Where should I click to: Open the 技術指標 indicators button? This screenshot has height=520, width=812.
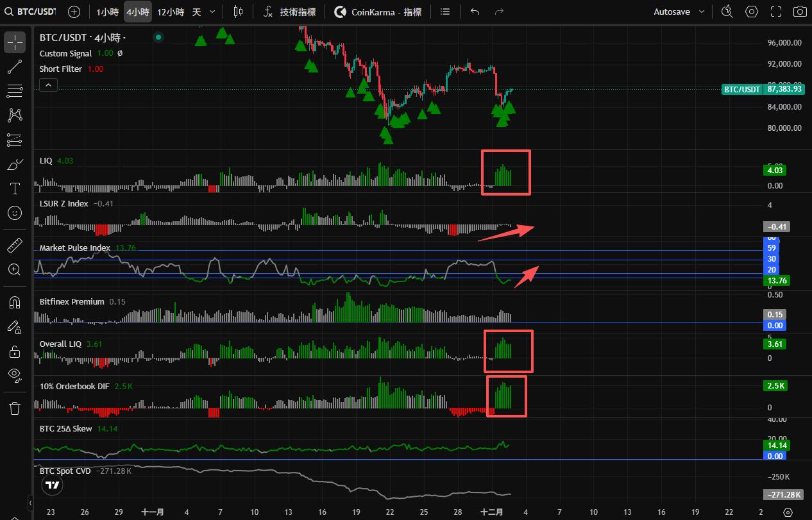[x=290, y=12]
